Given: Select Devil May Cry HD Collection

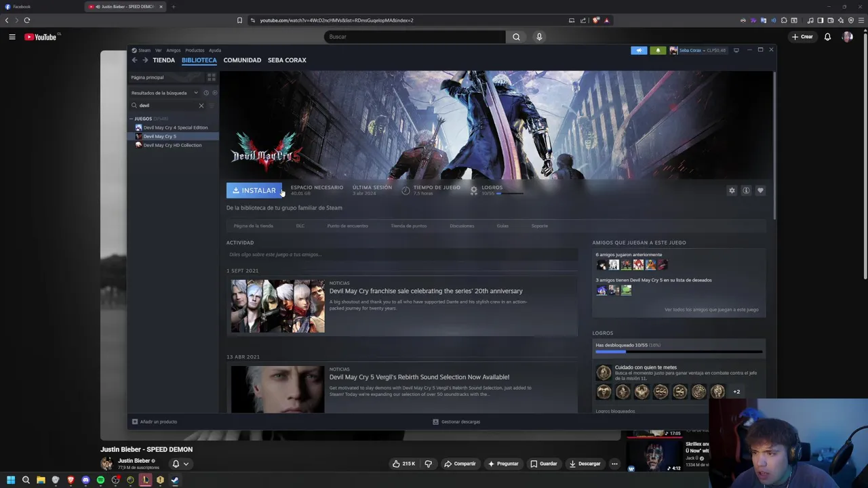Looking at the screenshot, I should [x=172, y=145].
